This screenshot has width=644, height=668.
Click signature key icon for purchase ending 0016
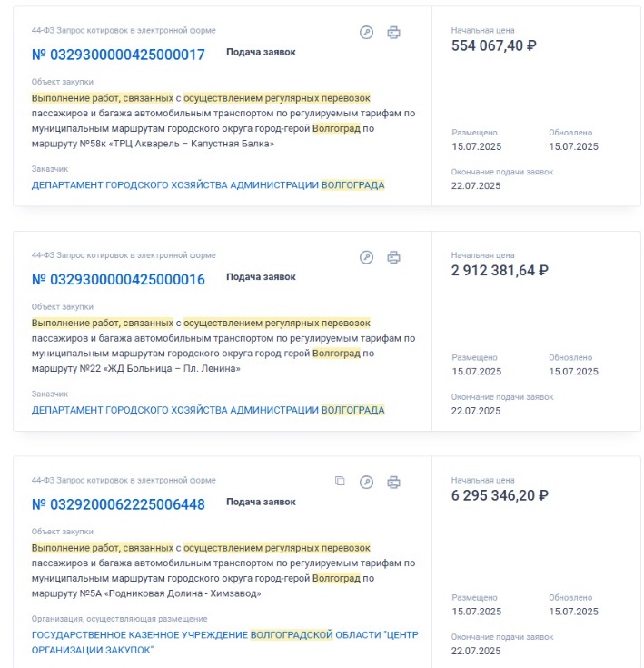tap(366, 257)
